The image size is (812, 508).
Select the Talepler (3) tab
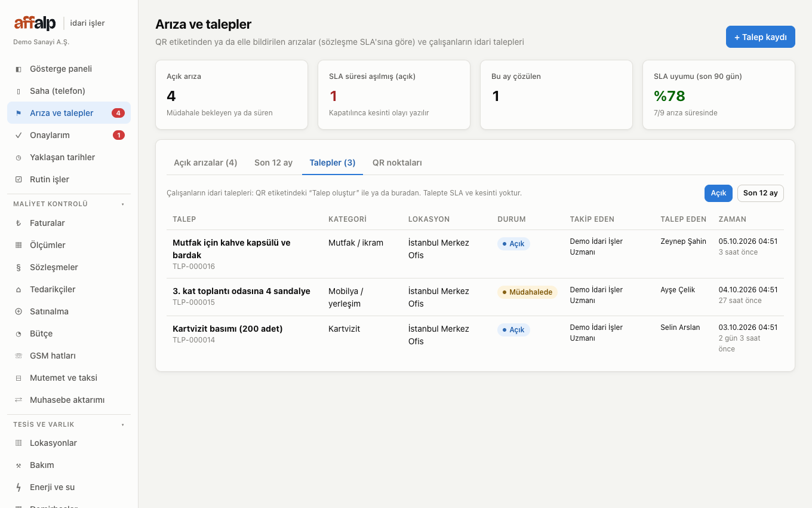point(333,163)
